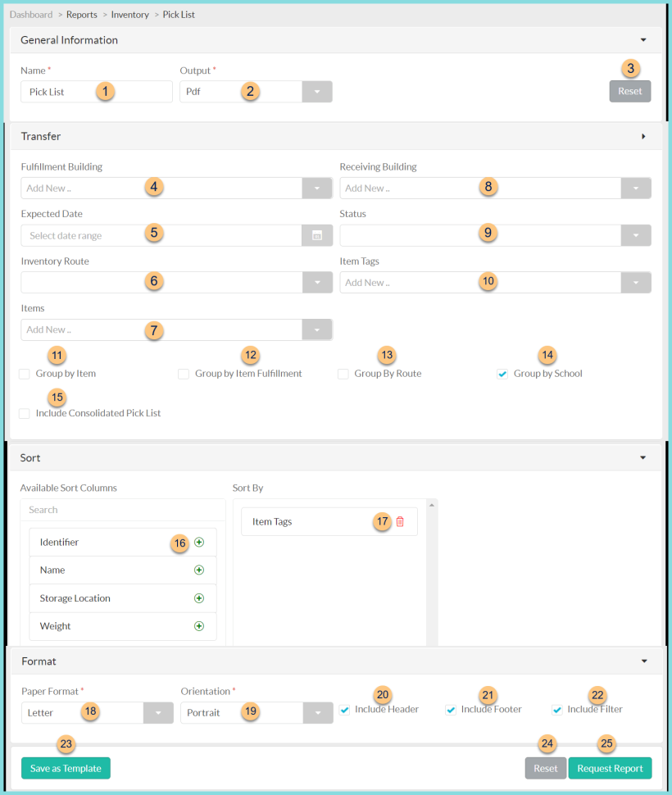Open the Paper Format dropdown
Image resolution: width=672 pixels, height=795 pixels.
click(x=158, y=712)
